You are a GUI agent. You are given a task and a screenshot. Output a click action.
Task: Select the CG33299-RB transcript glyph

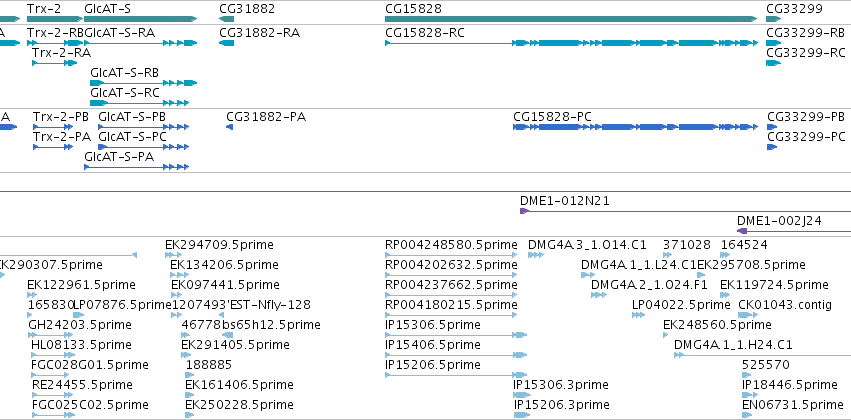(773, 43)
